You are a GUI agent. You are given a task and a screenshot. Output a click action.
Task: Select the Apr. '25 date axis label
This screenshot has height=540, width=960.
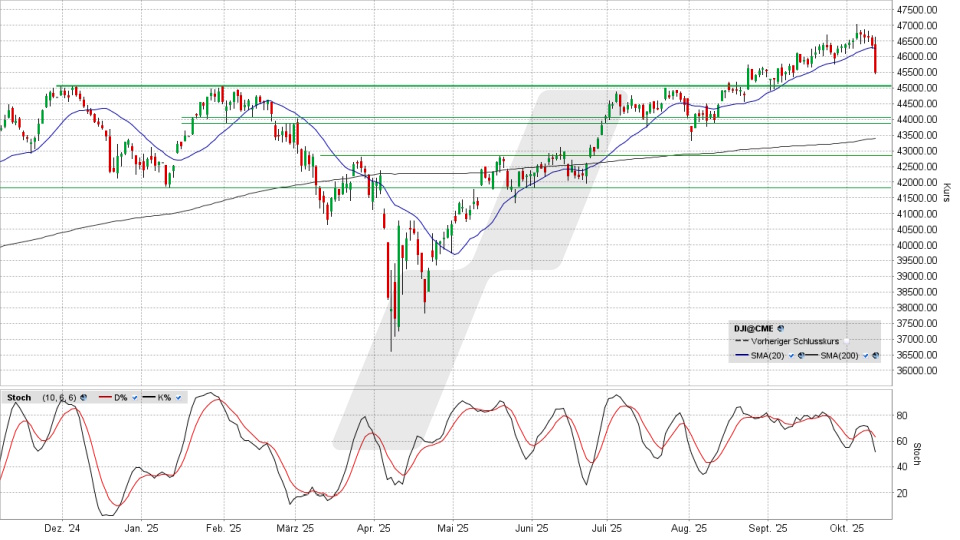[x=373, y=528]
